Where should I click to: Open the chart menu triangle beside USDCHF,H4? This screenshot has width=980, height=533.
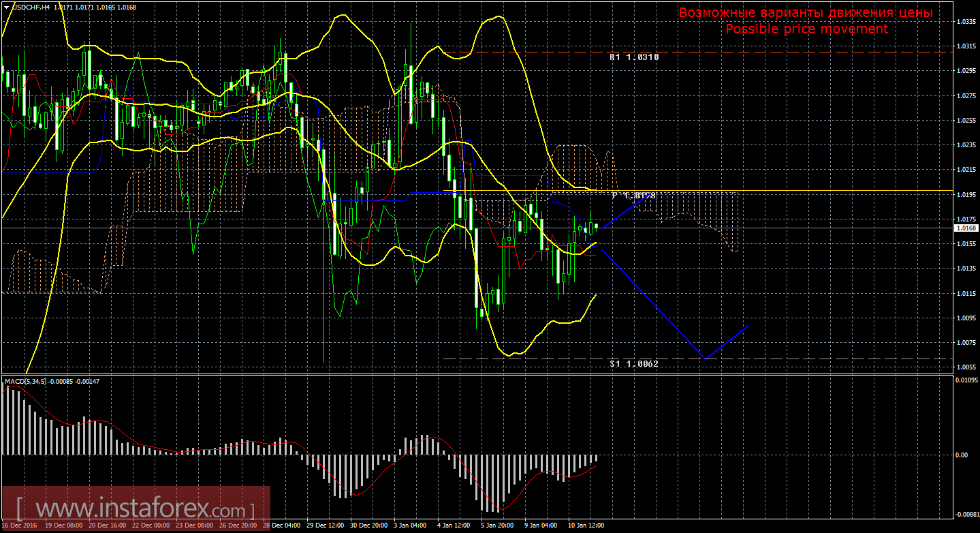(6, 7)
